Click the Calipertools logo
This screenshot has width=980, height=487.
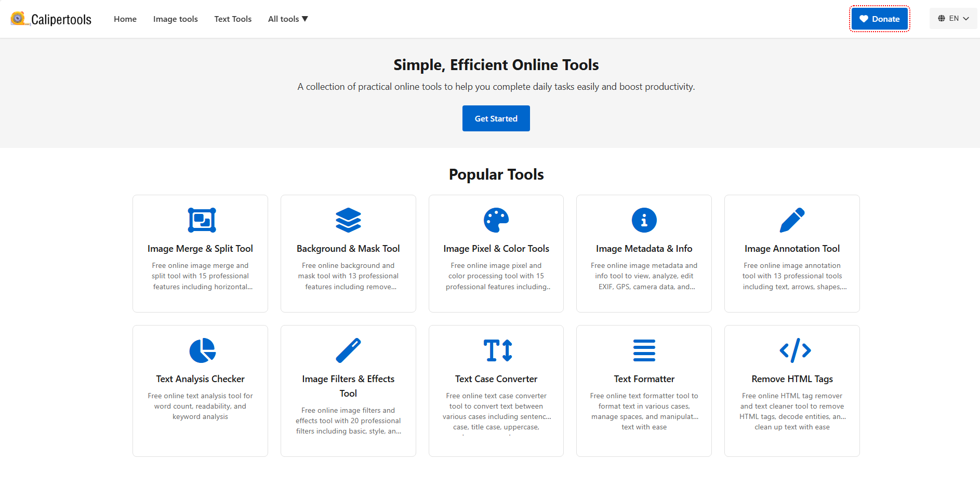tap(50, 19)
